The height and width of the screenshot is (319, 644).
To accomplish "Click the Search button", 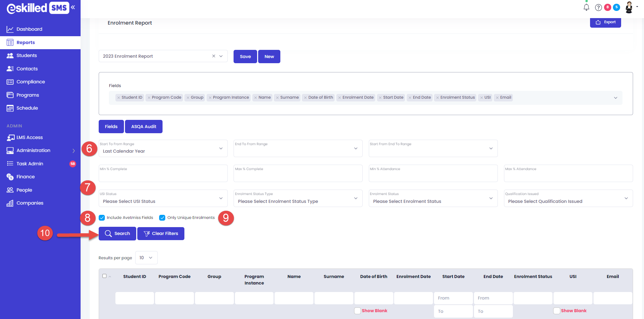I will point(117,234).
